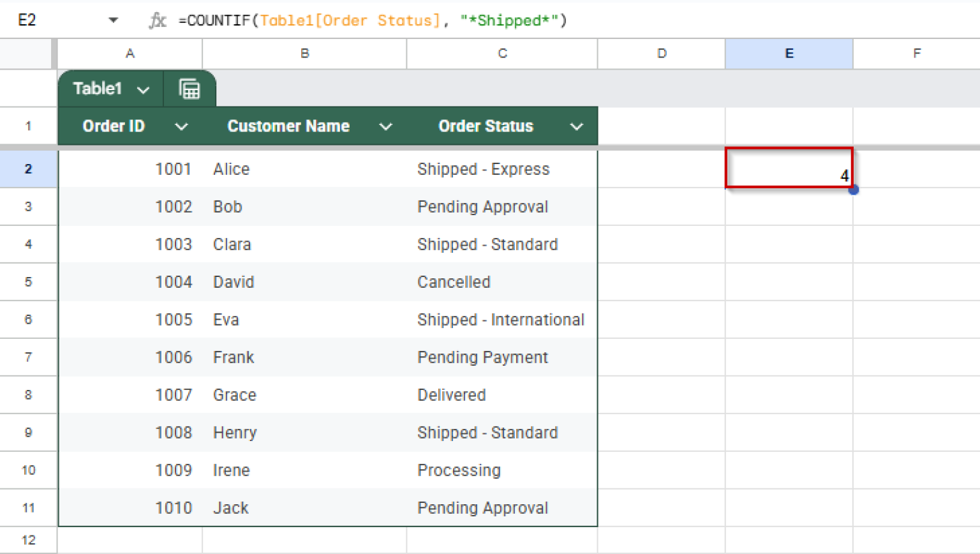
Task: Click the select-all corner box above row 1
Action: pyautogui.click(x=28, y=54)
